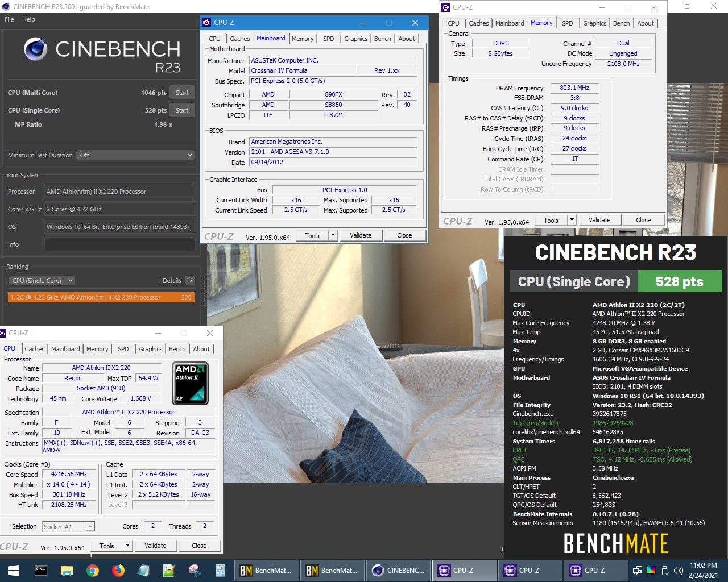Click Validate in CPU tab window

coord(155,546)
